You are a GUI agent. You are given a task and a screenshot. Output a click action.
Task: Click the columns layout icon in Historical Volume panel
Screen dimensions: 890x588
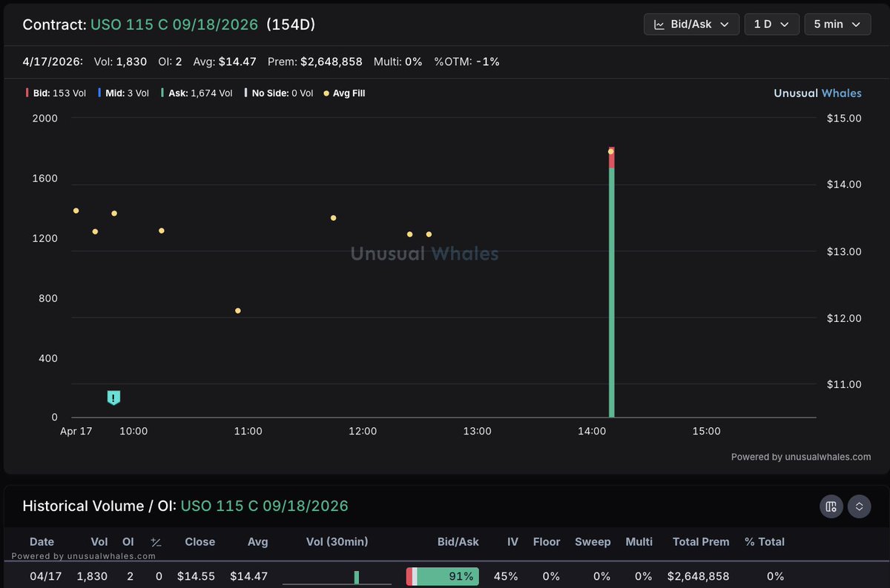tap(831, 506)
